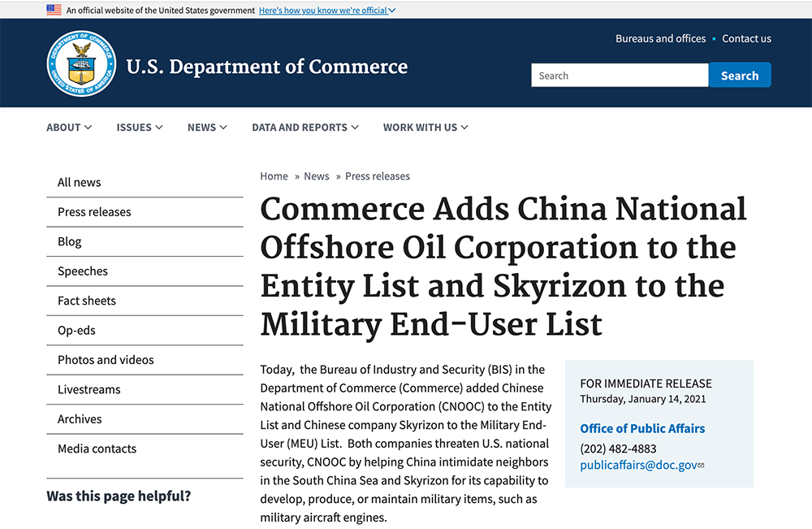This screenshot has width=812, height=529.
Task: Go to Press releases in the breadcrumb
Action: click(378, 176)
